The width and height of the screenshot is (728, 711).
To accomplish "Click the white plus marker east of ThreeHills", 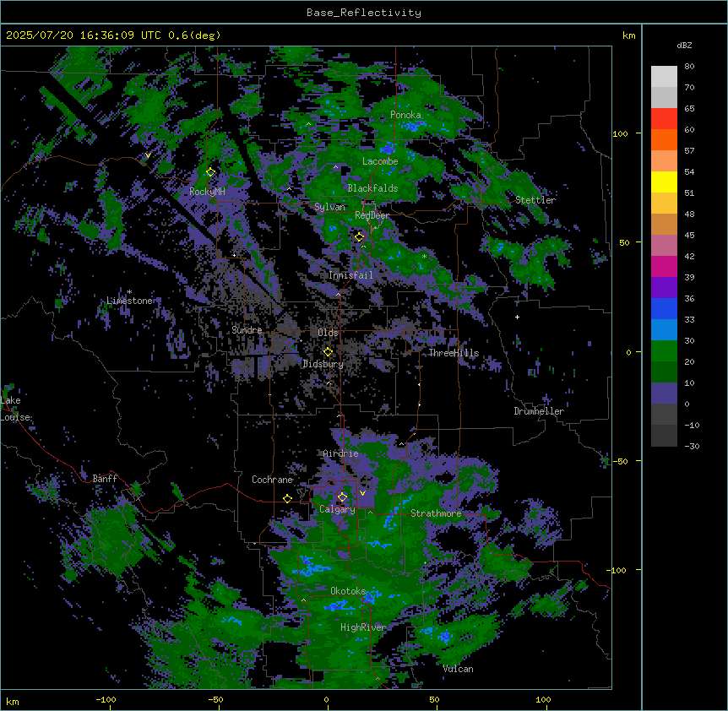I will click(x=517, y=317).
